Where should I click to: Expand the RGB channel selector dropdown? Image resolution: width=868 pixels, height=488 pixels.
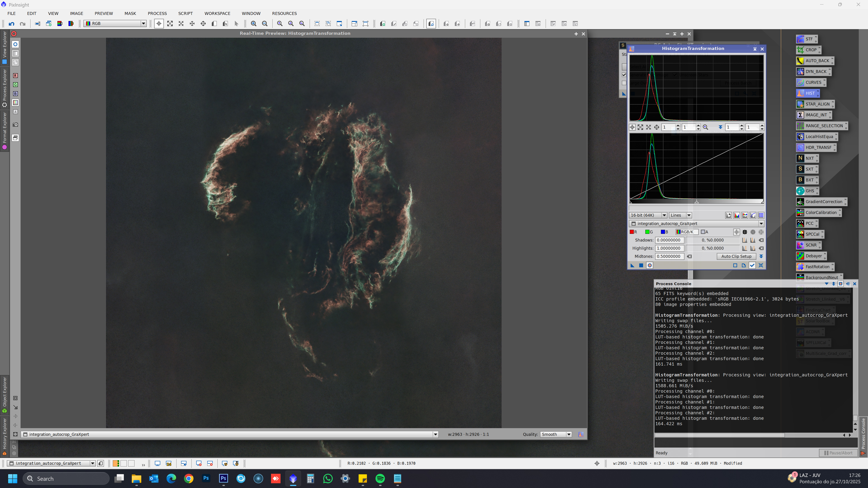coord(143,23)
